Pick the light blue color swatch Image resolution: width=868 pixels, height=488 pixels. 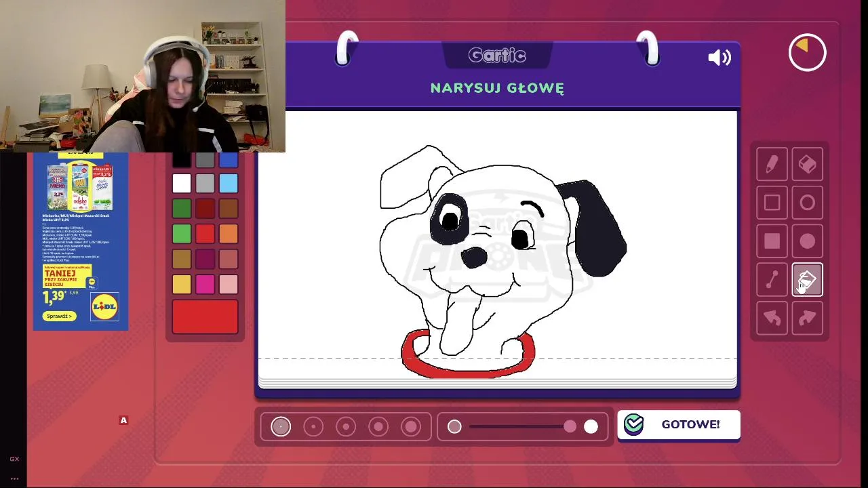point(229,183)
